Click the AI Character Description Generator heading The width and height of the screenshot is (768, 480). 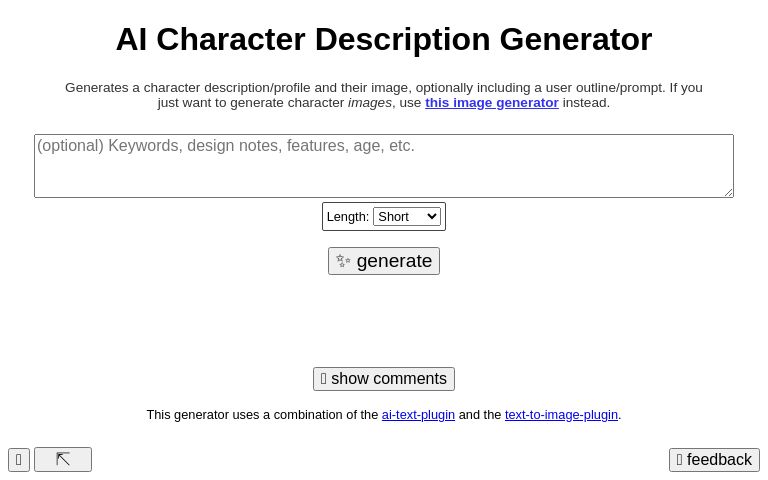coord(384,40)
